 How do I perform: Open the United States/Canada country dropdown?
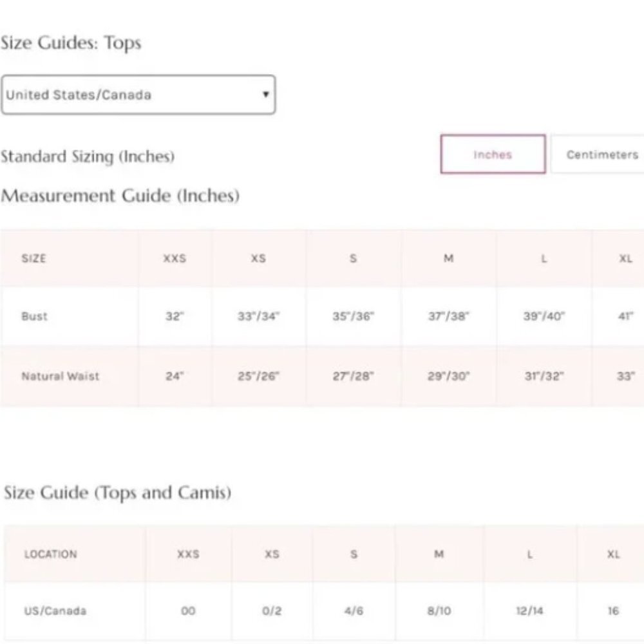click(x=137, y=95)
